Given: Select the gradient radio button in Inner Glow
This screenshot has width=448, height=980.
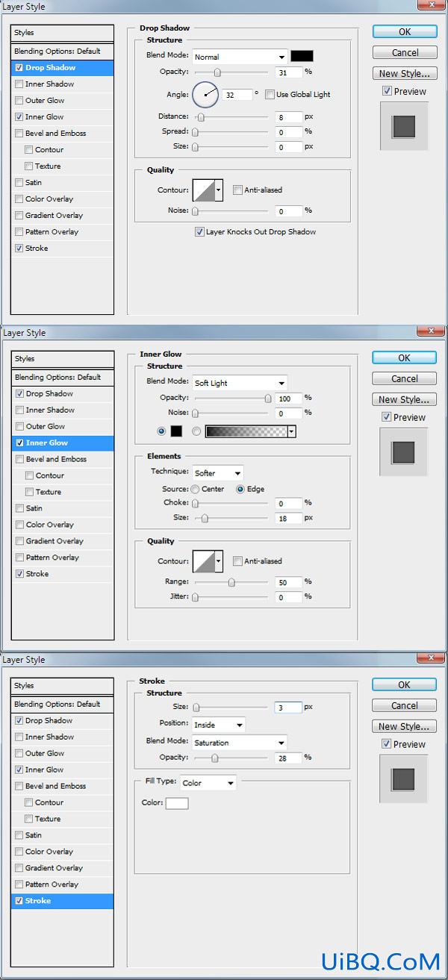Looking at the screenshot, I should tap(197, 431).
